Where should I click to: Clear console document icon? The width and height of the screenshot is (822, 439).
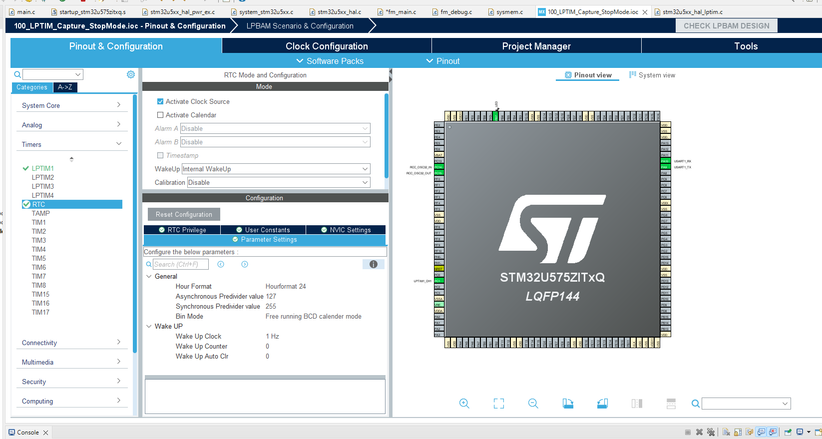click(727, 433)
